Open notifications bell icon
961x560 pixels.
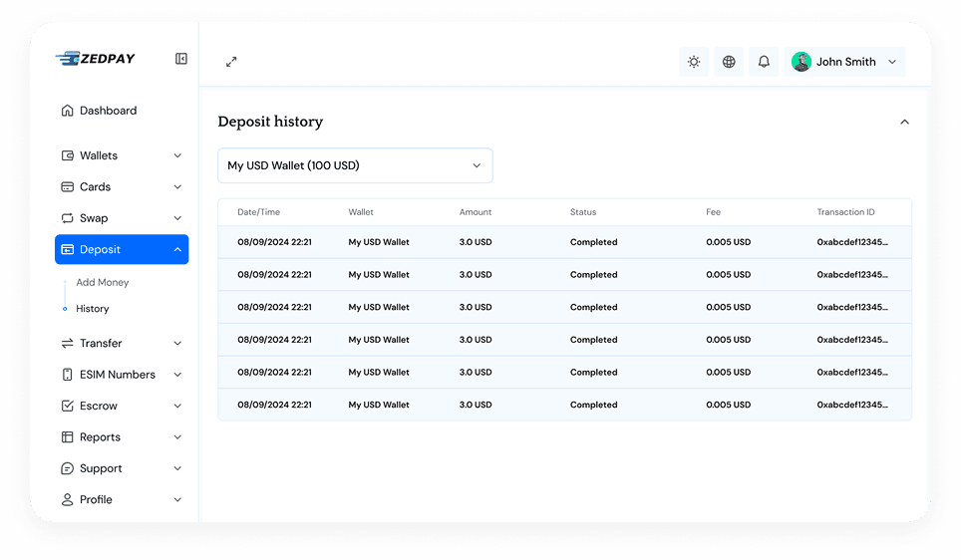point(764,62)
